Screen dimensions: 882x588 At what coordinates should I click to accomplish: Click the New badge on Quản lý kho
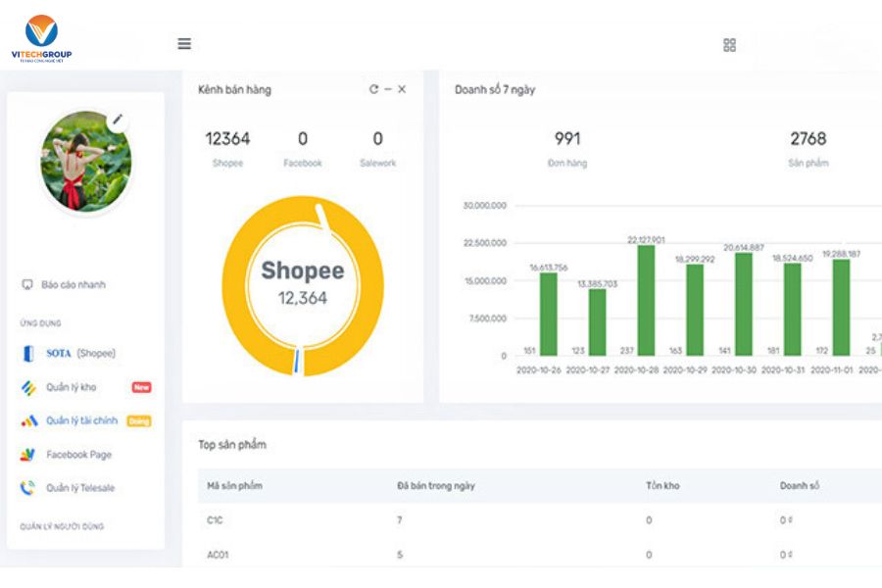click(142, 387)
